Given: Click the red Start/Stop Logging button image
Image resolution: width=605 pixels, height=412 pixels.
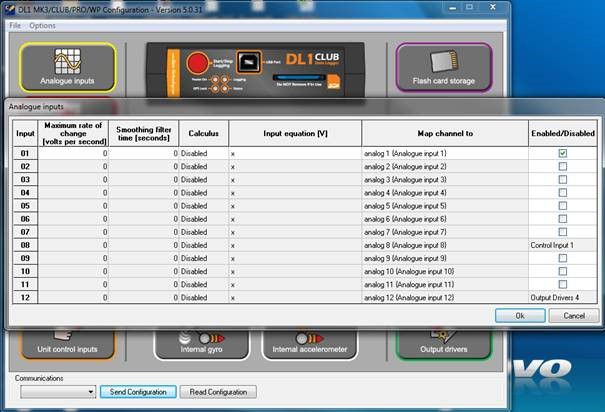Looking at the screenshot, I should click(x=195, y=60).
